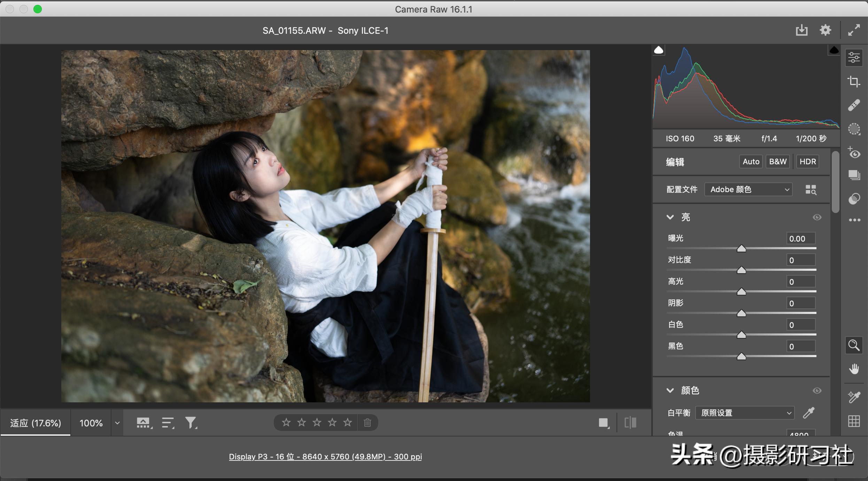Open the Adobe 颜色 profile dropdown

748,190
